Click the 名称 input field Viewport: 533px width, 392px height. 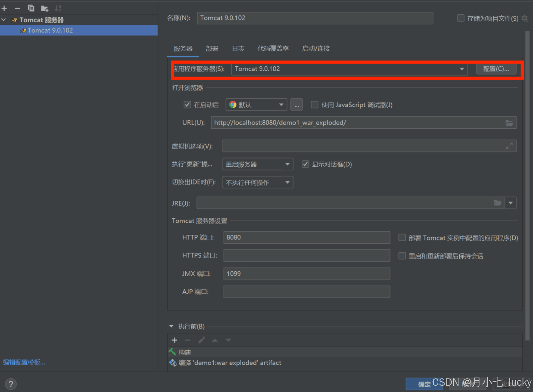[315, 18]
